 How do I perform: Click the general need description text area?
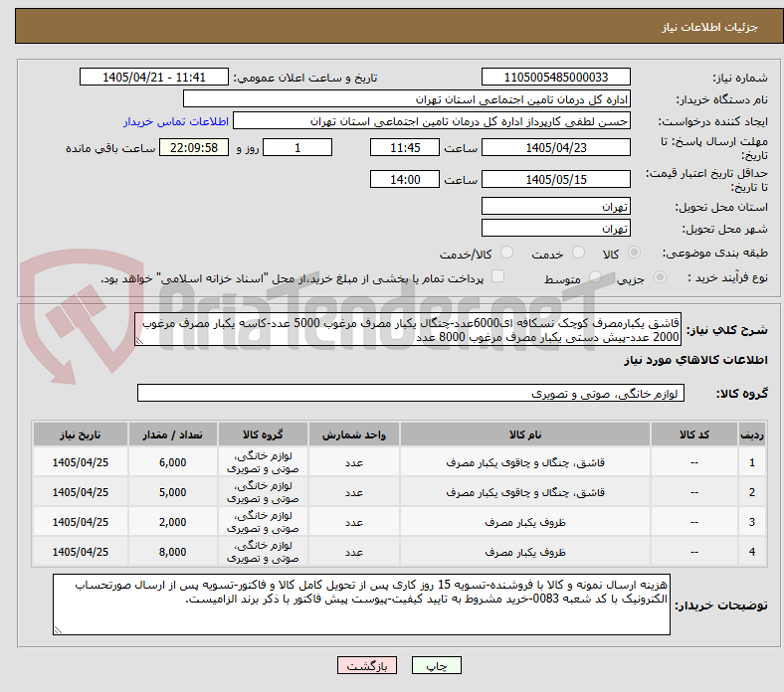[408, 330]
